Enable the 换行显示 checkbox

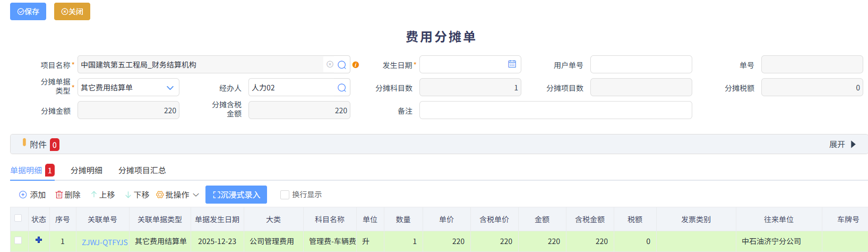click(x=285, y=195)
